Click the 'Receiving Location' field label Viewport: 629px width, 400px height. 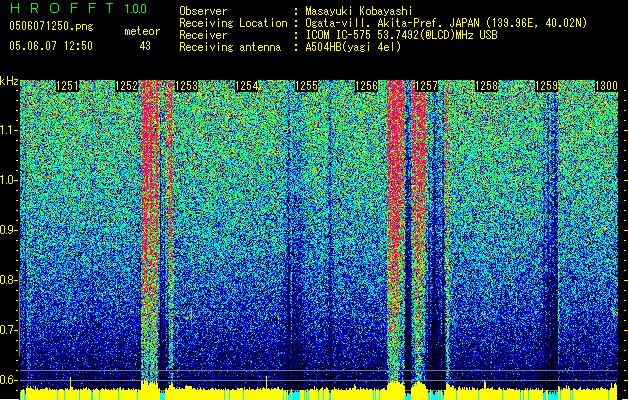pos(233,23)
